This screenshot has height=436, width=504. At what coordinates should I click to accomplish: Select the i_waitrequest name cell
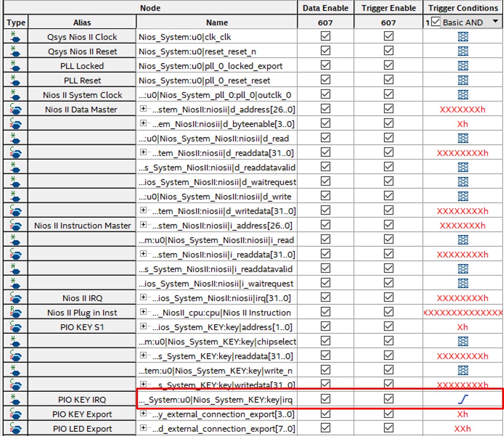pyautogui.click(x=216, y=283)
